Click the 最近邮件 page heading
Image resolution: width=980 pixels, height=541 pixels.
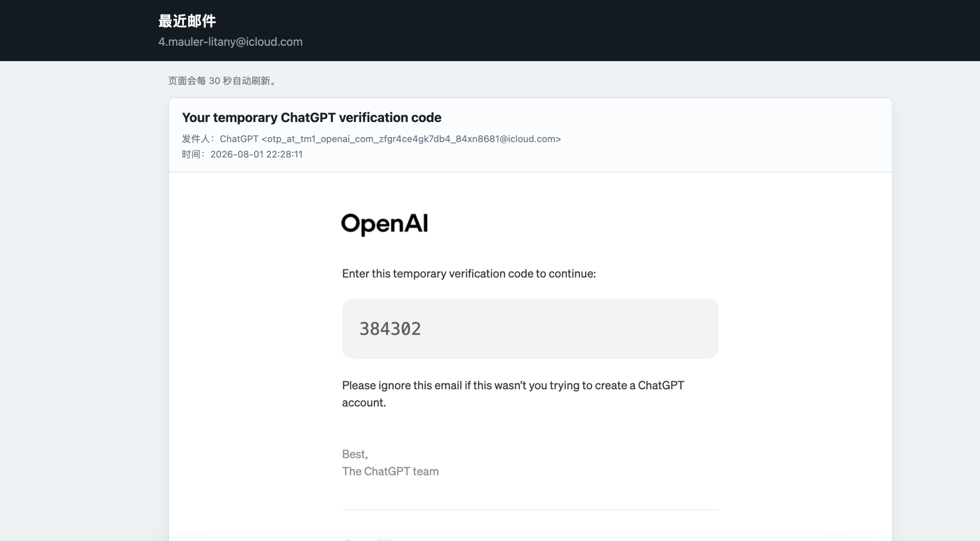pos(187,21)
